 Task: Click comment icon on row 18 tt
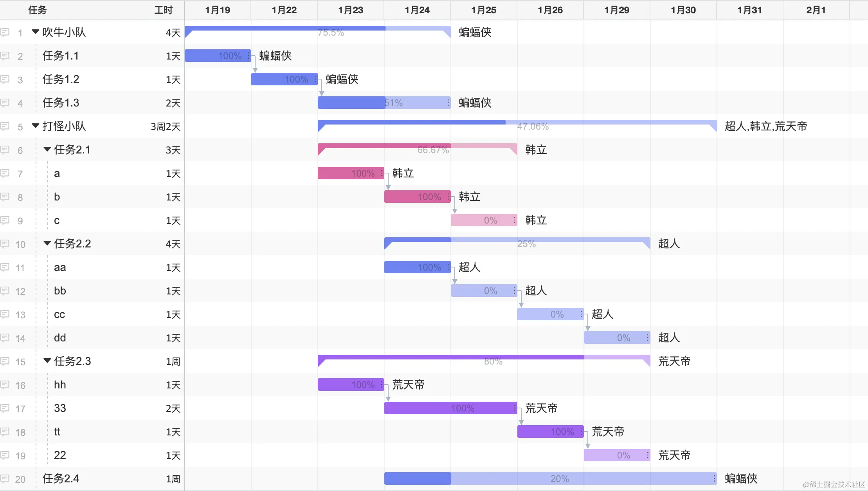pyautogui.click(x=5, y=431)
